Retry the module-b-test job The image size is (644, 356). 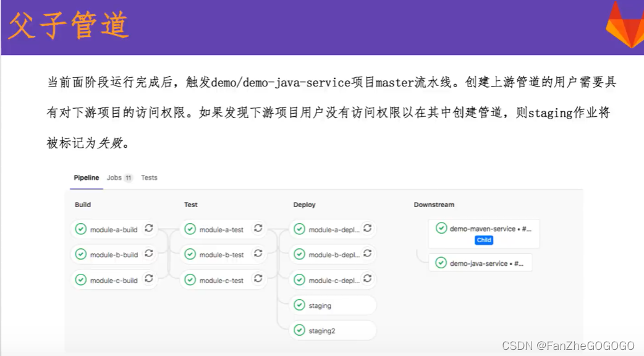(258, 254)
